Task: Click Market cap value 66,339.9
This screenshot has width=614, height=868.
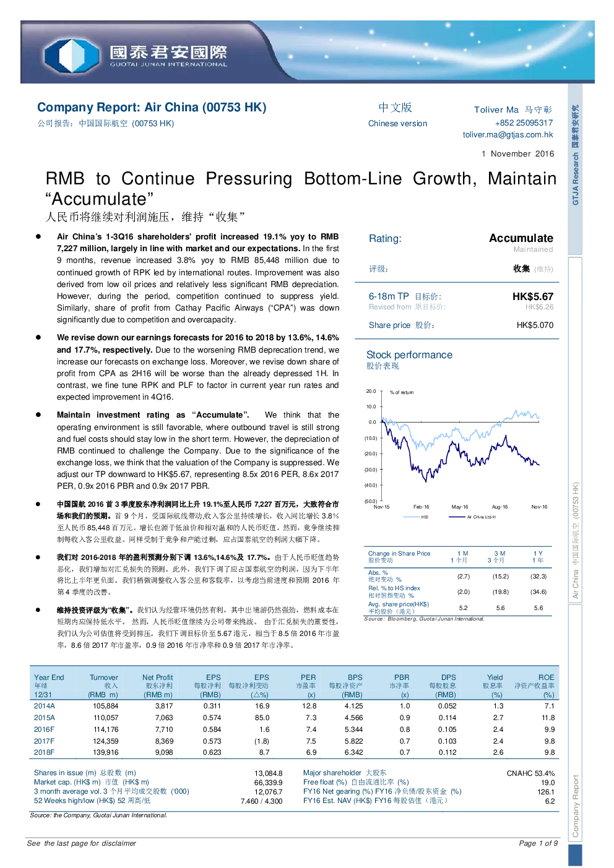Action: coord(269,783)
